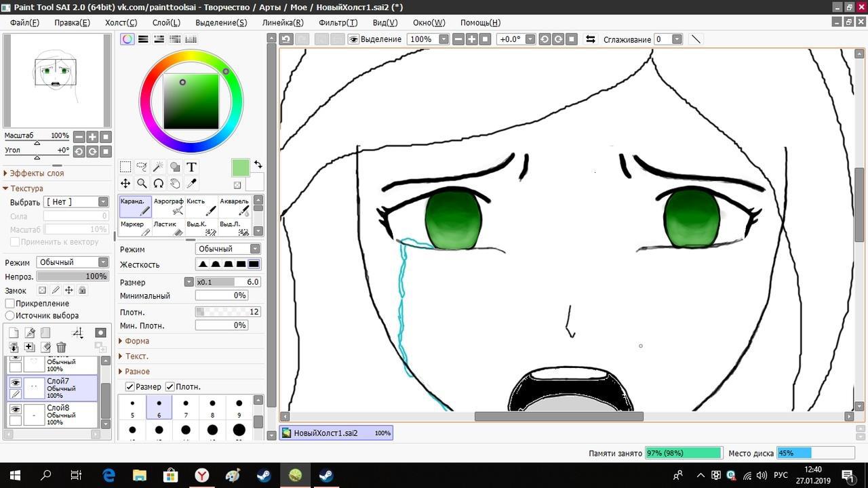Select the Move layer tool
This screenshot has height=488, width=868.
(x=125, y=183)
